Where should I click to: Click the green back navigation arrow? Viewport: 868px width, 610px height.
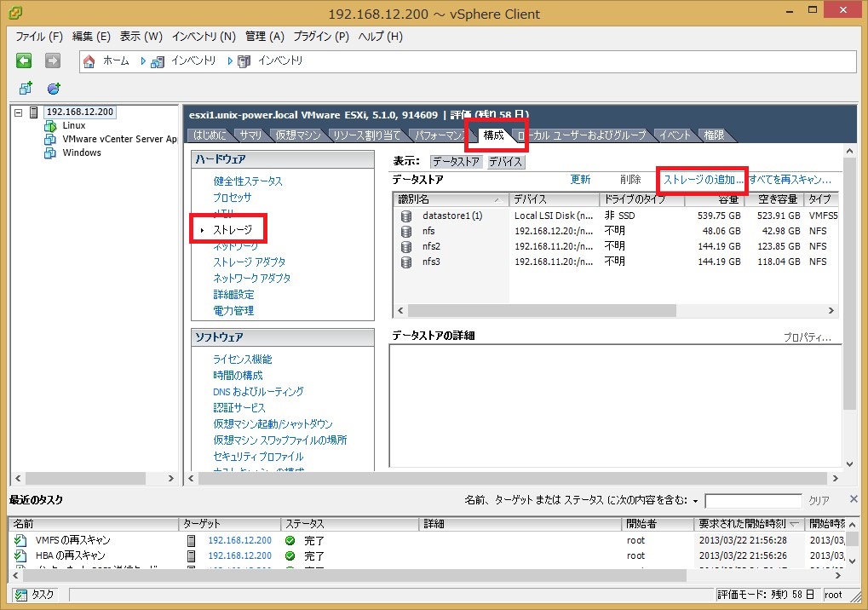point(24,60)
